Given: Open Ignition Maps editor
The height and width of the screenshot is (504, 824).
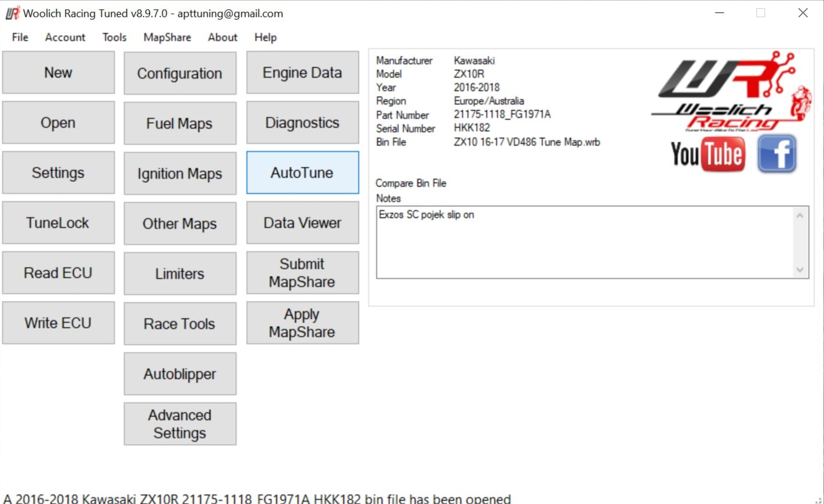Looking at the screenshot, I should (x=180, y=173).
